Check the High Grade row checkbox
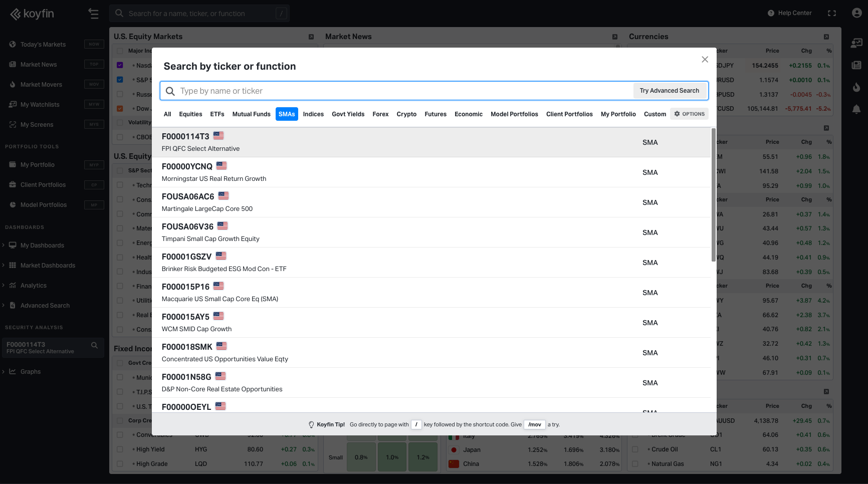Screen dimensions: 868x484 pos(120,464)
